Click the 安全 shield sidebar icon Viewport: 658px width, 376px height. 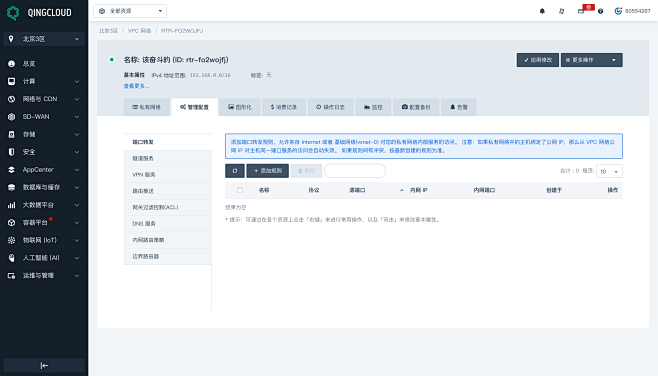[x=11, y=152]
